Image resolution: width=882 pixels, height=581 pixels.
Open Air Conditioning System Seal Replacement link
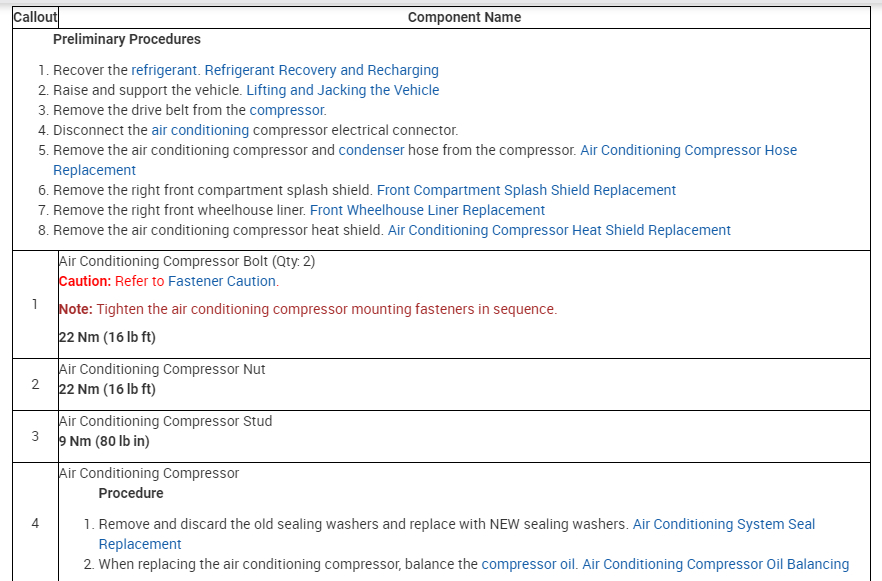point(724,524)
